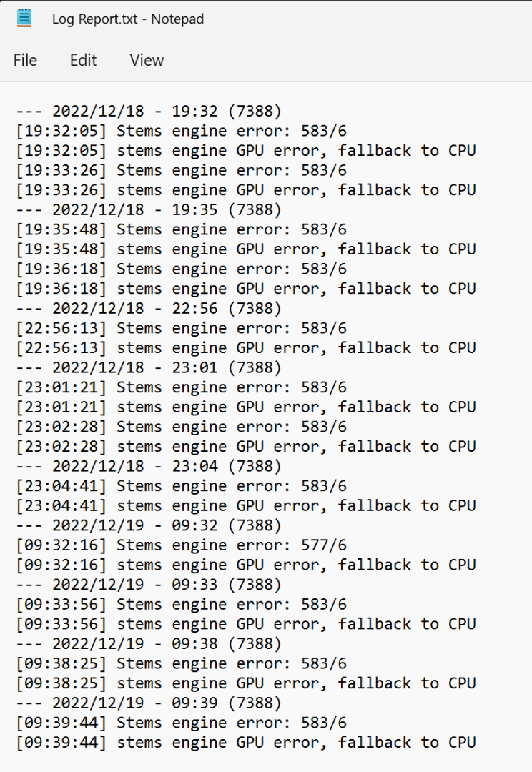Place cursor in the 2022/12/18 - 19:32 header line
The image size is (532, 772).
[149, 112]
